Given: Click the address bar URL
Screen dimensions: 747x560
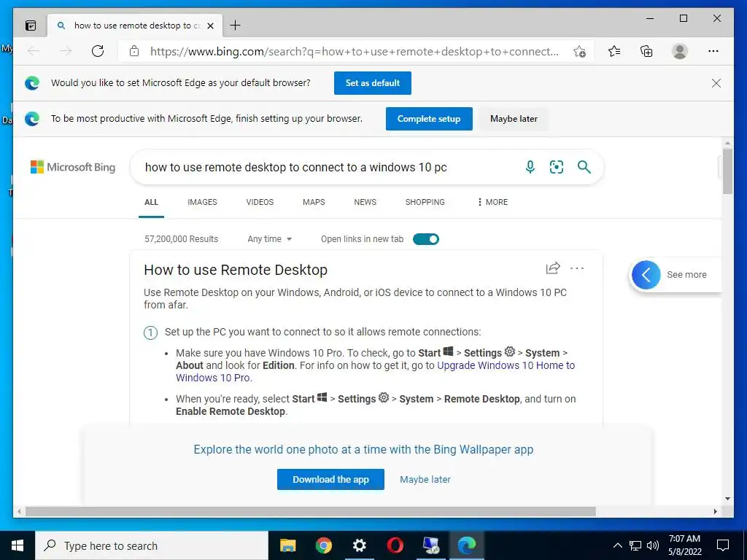Looking at the screenshot, I should click(x=354, y=52).
